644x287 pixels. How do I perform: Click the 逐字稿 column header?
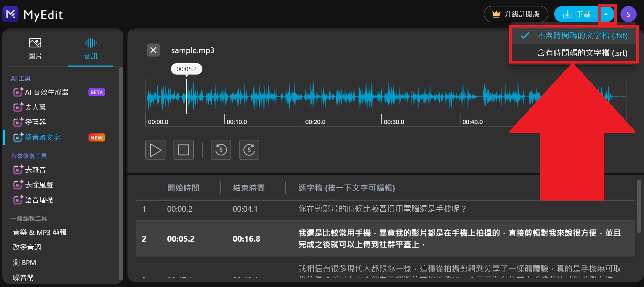347,188
